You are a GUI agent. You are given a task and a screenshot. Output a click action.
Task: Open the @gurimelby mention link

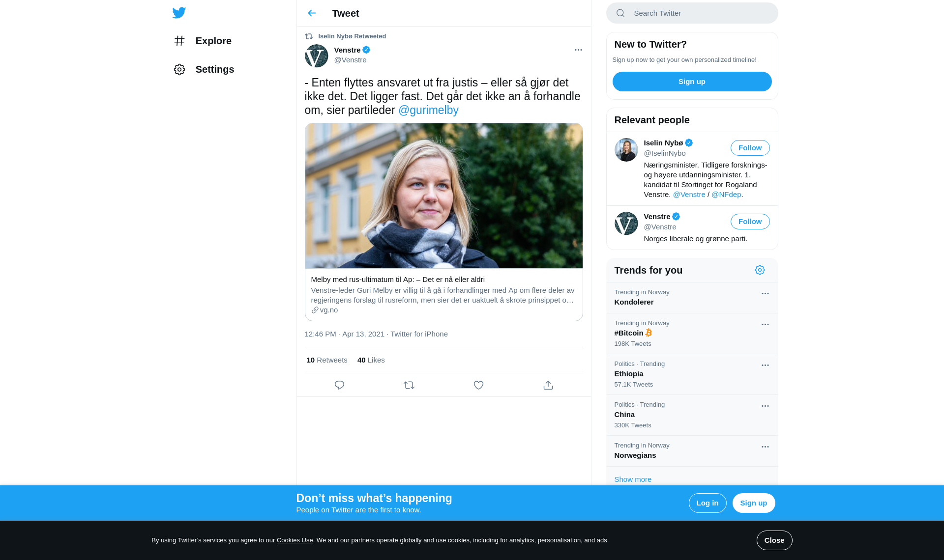(428, 110)
